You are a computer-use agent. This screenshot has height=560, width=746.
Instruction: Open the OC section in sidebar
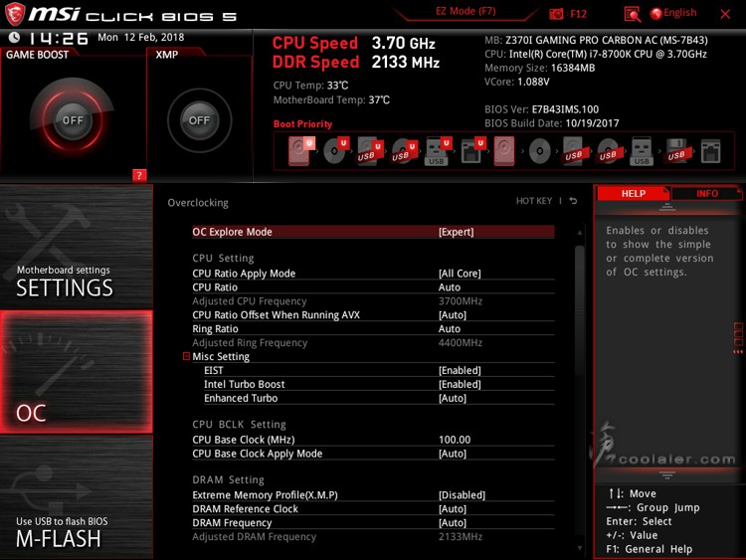tap(77, 372)
